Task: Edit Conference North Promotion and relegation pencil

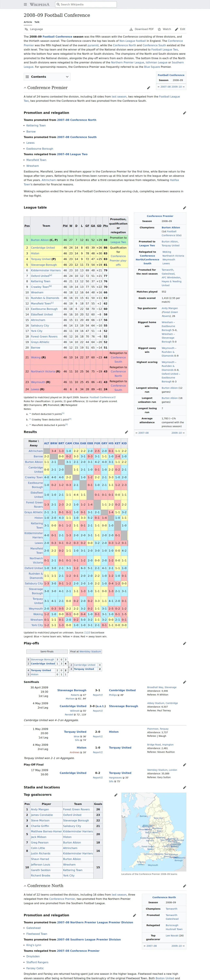Action: 135,915
